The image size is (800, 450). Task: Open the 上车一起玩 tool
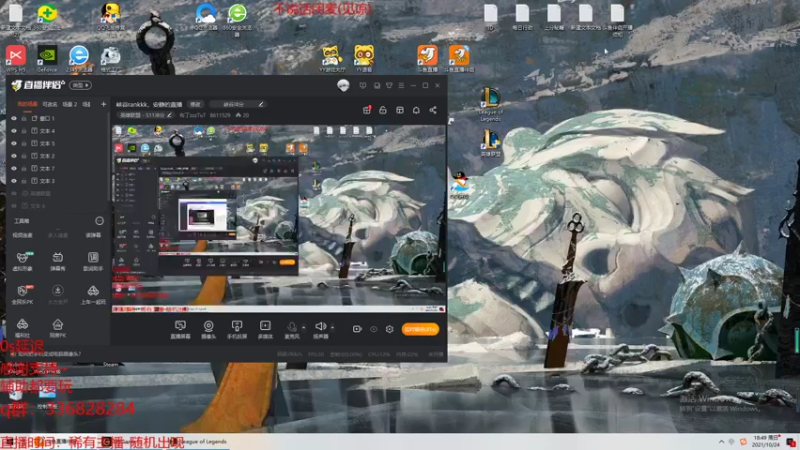tap(93, 294)
